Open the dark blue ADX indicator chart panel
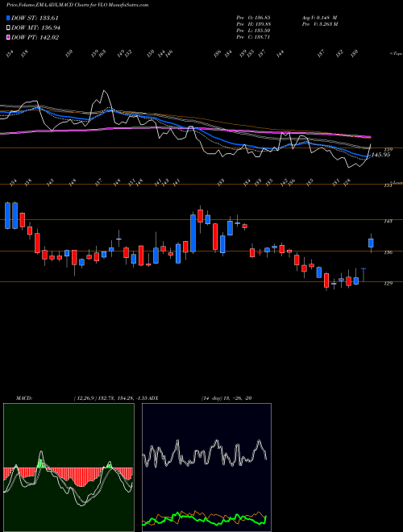403x532 pixels. click(206, 468)
